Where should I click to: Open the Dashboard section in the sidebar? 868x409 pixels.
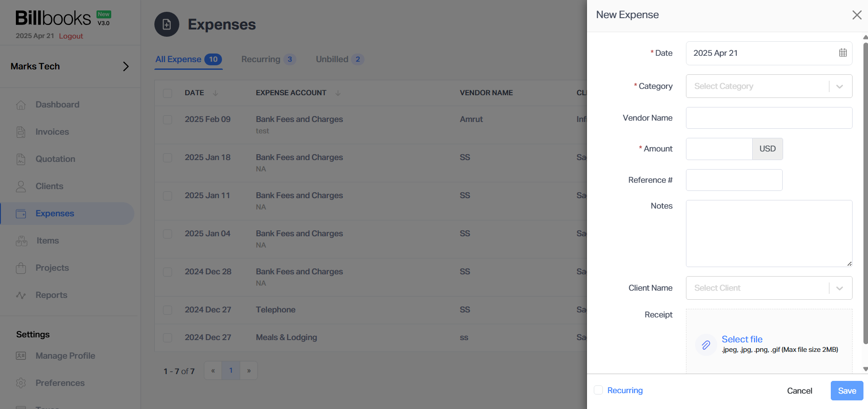coord(21,104)
